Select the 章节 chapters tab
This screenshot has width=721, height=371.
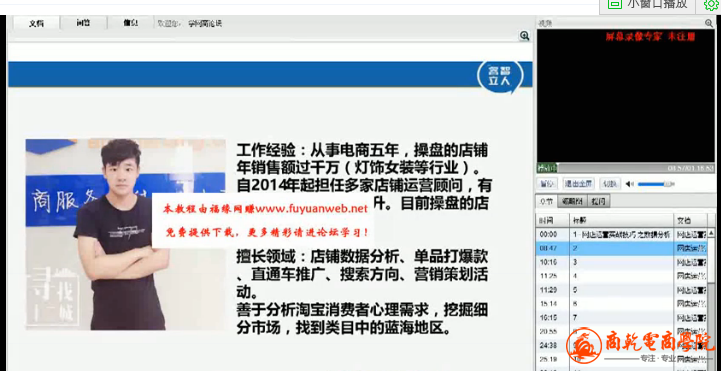[546, 201]
